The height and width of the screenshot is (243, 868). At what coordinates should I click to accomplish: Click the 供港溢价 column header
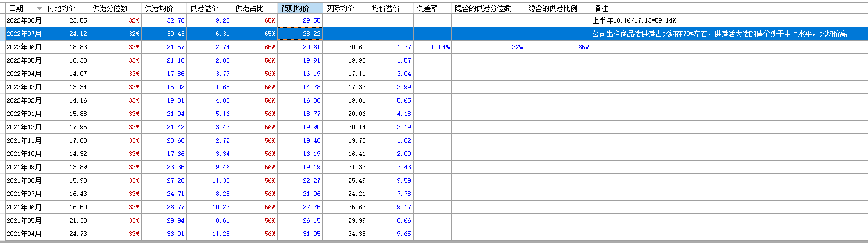point(210,9)
